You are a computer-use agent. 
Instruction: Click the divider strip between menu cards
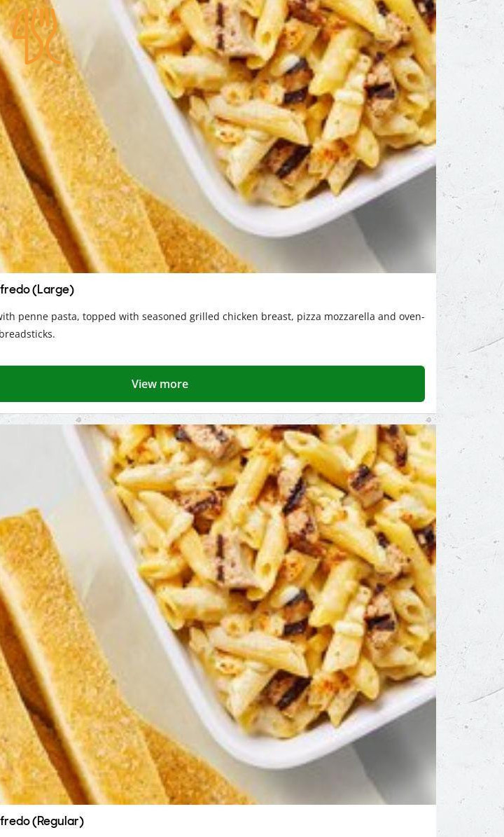(218, 419)
